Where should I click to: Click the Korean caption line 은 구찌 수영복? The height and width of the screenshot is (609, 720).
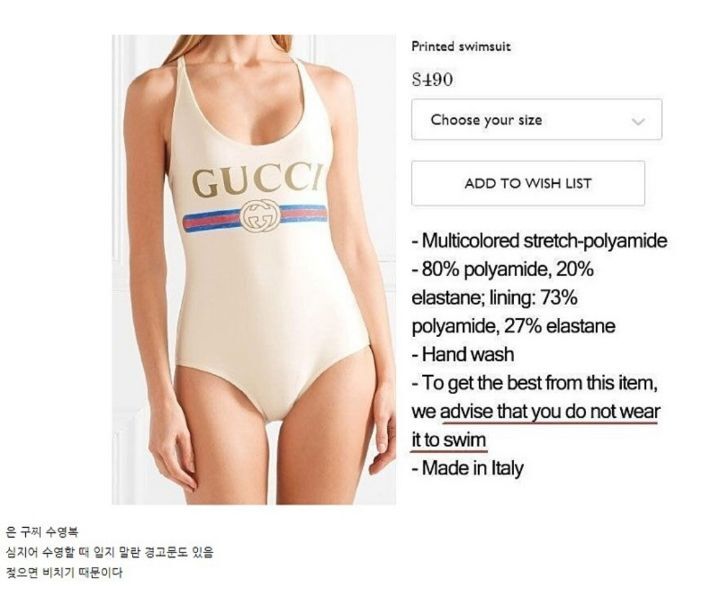(x=42, y=532)
